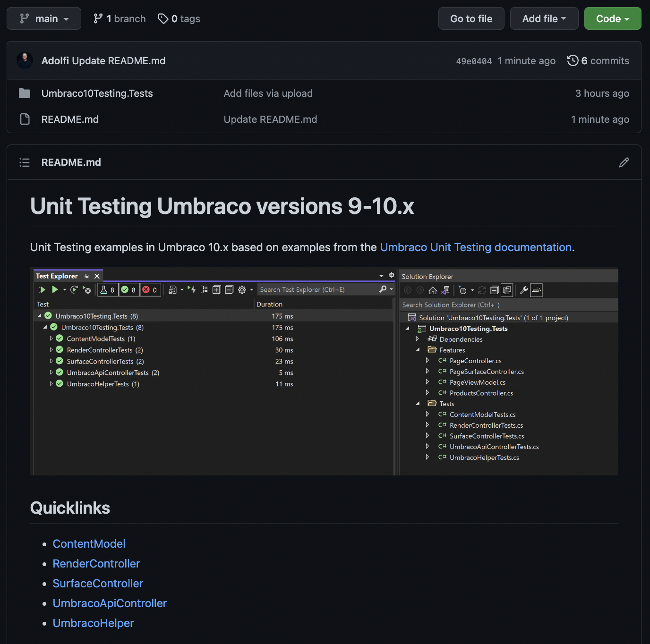Toggle Show All Files in Solution Explorer
The height and width of the screenshot is (644, 650).
(x=507, y=290)
